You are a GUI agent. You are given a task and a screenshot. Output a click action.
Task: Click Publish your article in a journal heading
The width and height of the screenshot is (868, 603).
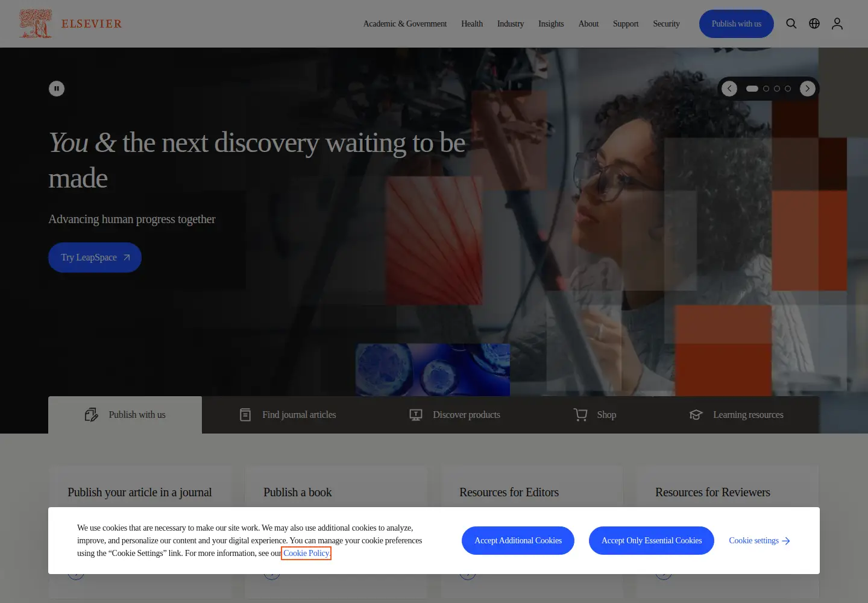click(140, 492)
